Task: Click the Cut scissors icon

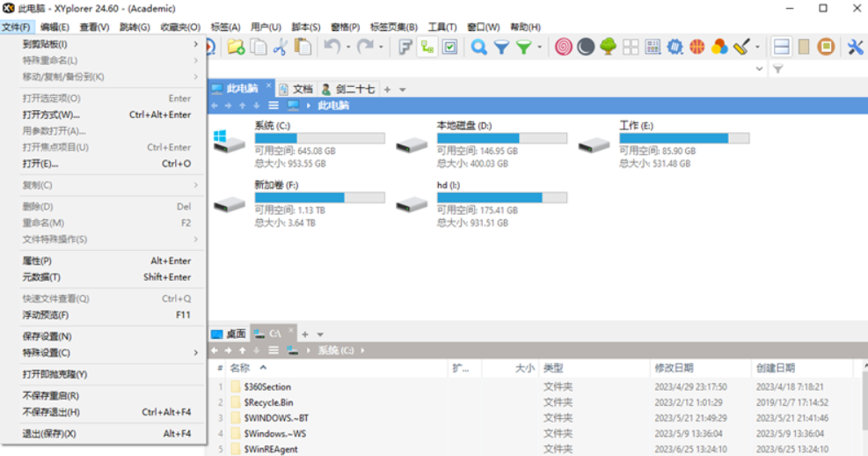Action: coord(281,47)
